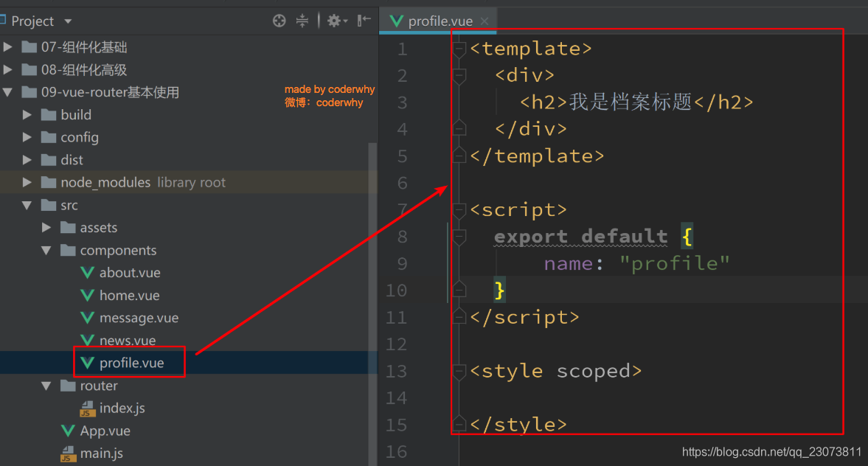Select index.js under router
This screenshot has height=466, width=868.
(122, 408)
